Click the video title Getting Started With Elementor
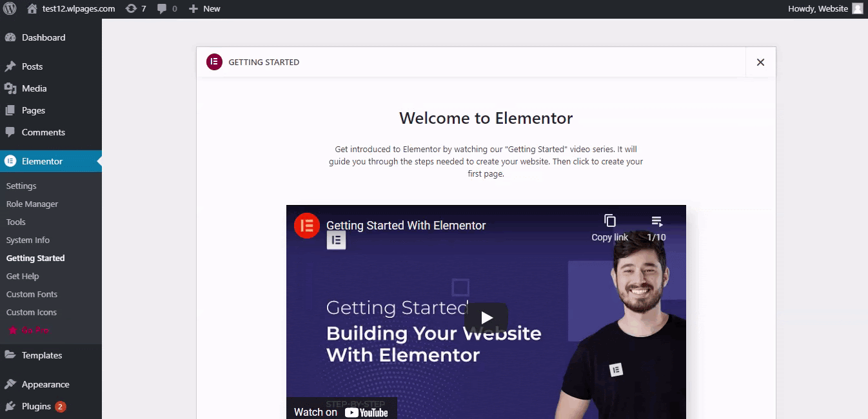 click(x=406, y=226)
